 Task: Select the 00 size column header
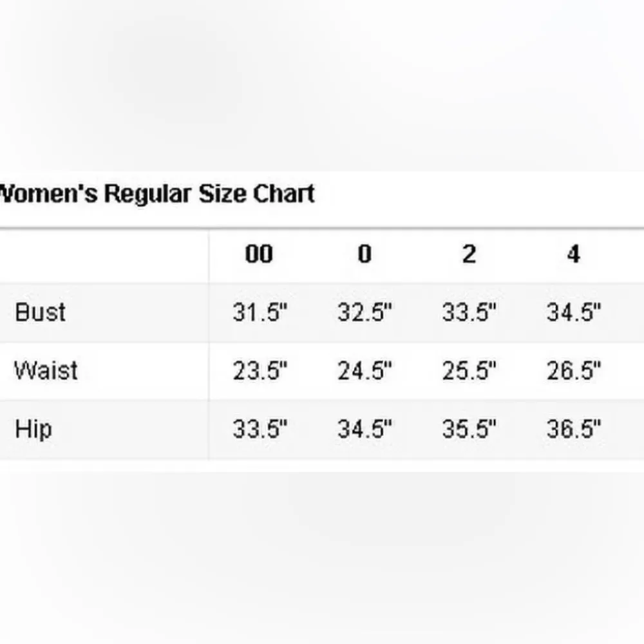[x=259, y=254]
